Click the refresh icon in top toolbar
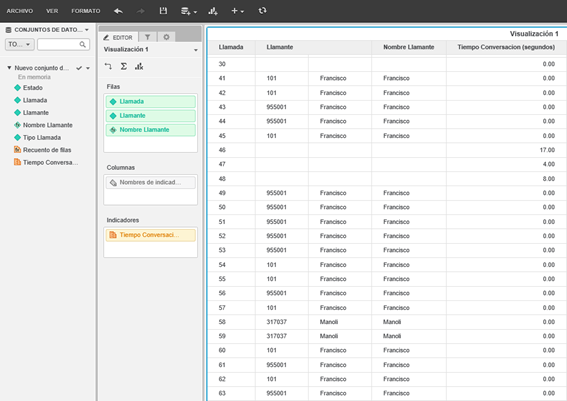 pyautogui.click(x=263, y=11)
